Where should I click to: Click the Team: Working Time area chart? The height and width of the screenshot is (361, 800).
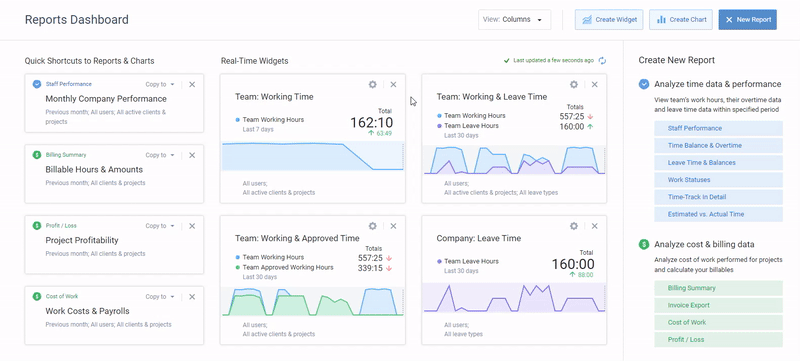[313, 156]
